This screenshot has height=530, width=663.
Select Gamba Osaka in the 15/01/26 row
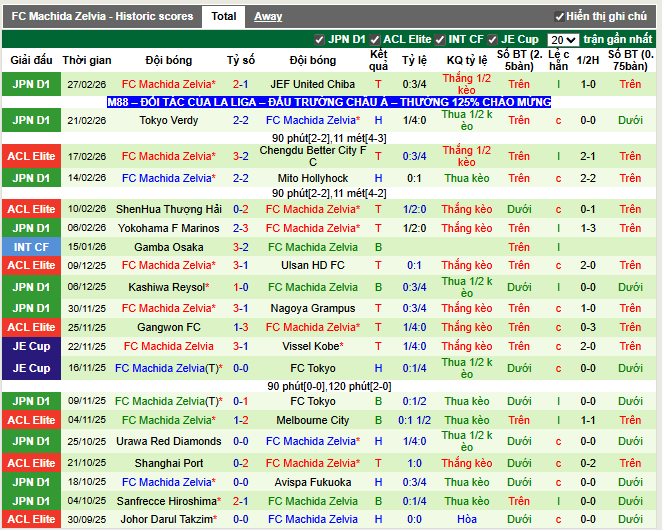tap(169, 247)
